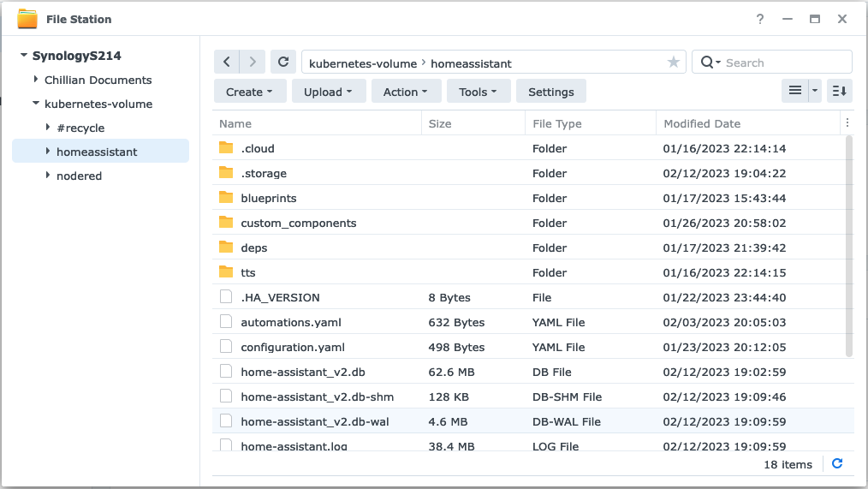This screenshot has height=489, width=868.
Task: Open the Create dropdown menu
Action: click(x=250, y=92)
